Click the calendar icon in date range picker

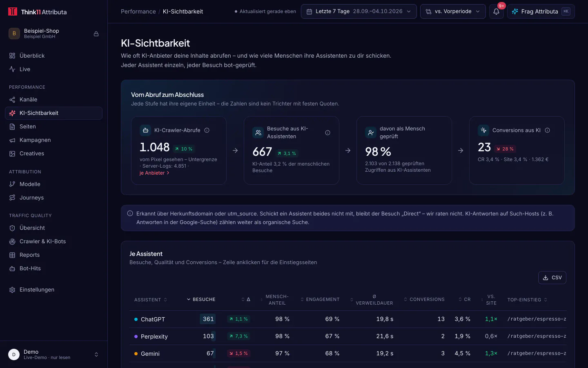[x=310, y=11]
